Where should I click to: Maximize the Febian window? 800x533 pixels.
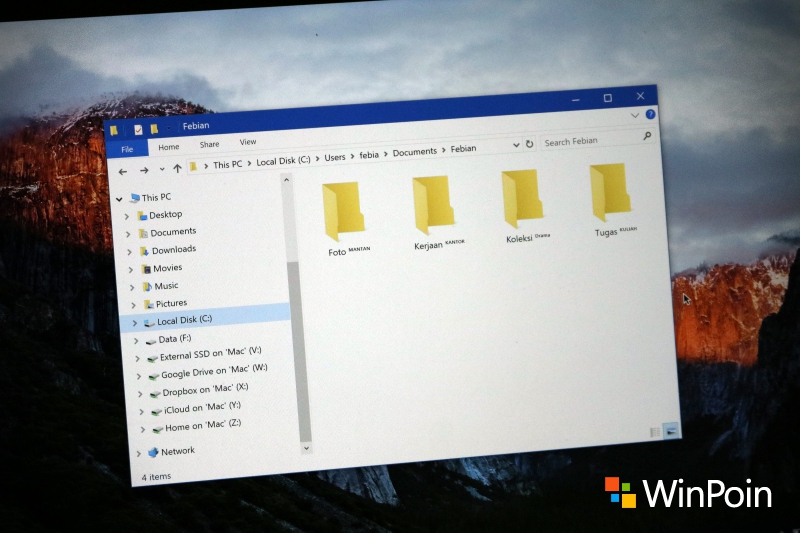607,97
